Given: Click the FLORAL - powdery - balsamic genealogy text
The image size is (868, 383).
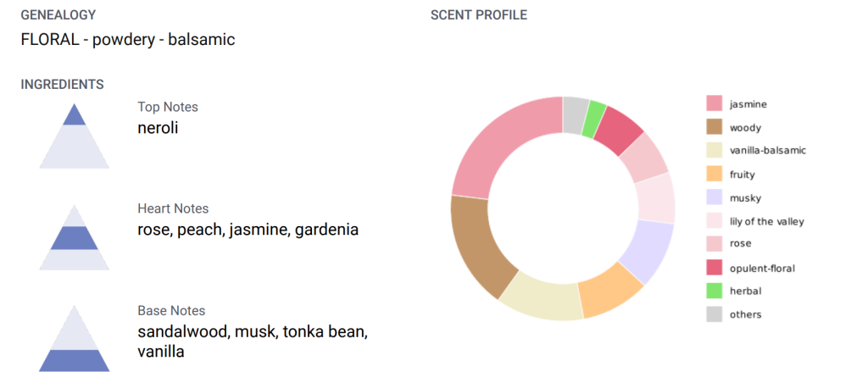Looking at the screenshot, I should (128, 40).
